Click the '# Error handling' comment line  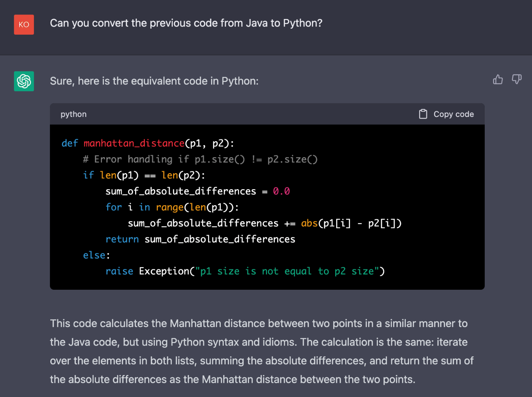tap(200, 159)
